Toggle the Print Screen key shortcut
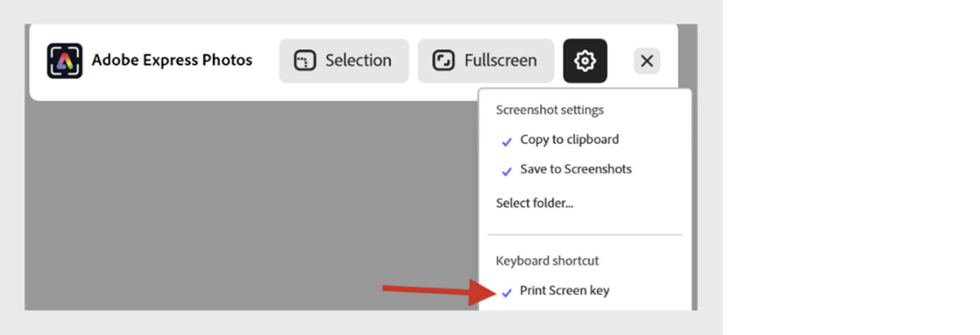The image size is (980, 335). 564,291
